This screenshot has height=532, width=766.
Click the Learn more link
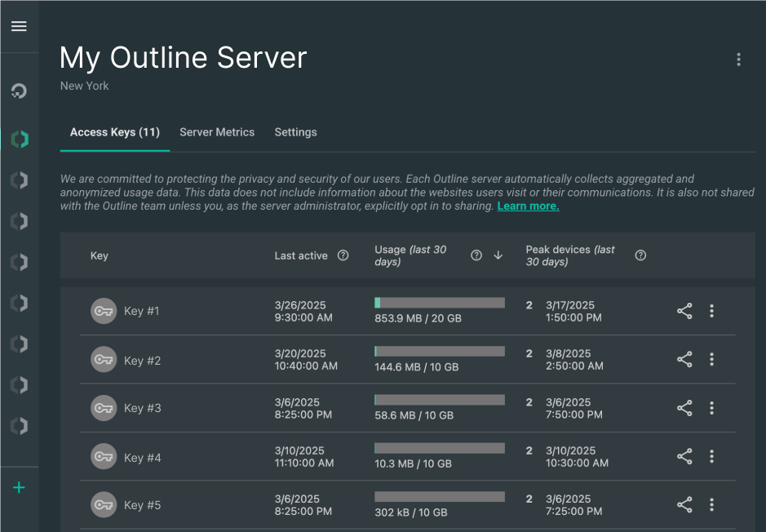pyautogui.click(x=528, y=206)
